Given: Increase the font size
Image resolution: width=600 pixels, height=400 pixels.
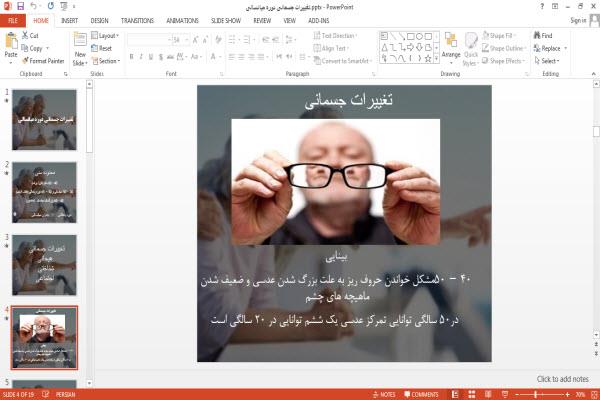Looking at the screenshot, I should click(196, 39).
